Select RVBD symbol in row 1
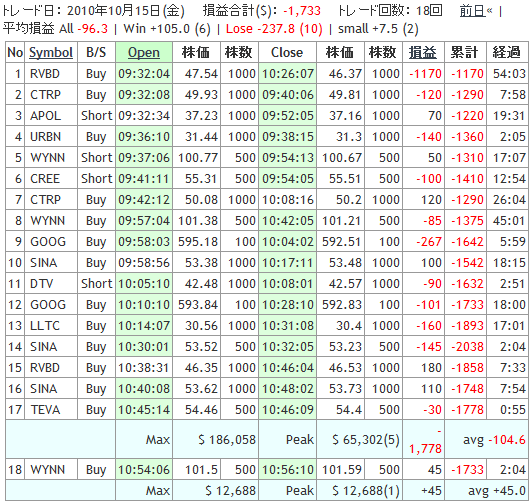 45,74
